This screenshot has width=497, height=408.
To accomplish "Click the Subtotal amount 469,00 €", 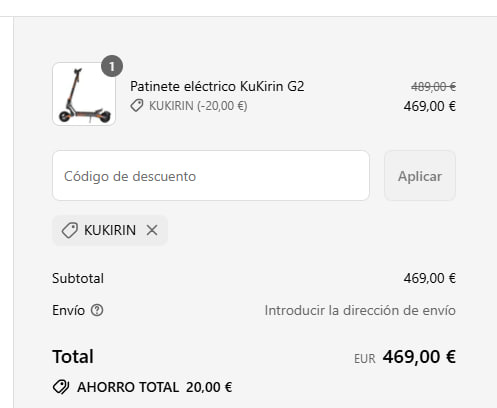I will coord(430,278).
